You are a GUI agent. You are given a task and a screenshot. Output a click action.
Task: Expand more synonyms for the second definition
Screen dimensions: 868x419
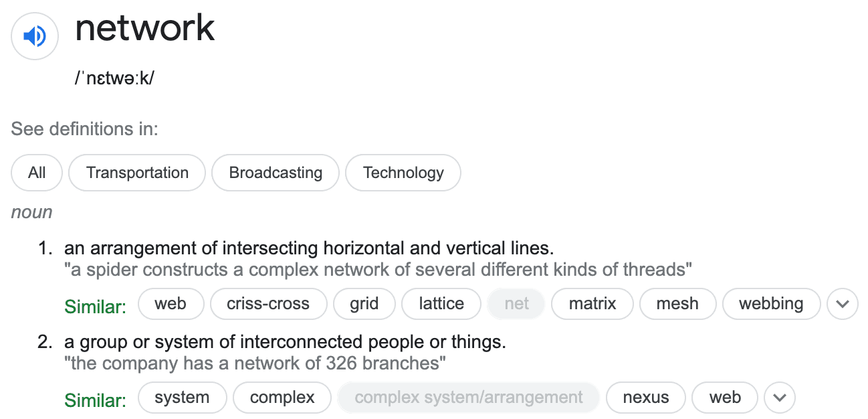779,398
